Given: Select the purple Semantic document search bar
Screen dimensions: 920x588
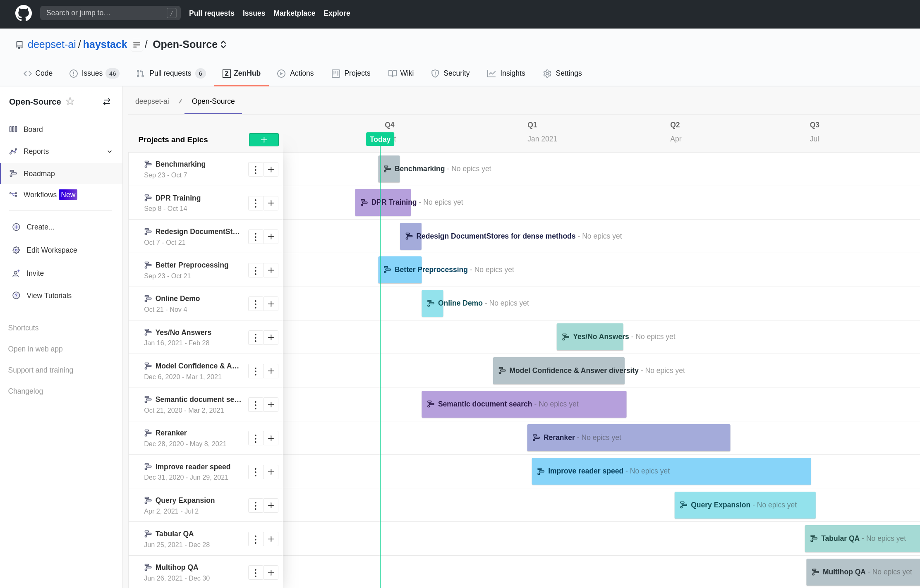Looking at the screenshot, I should click(523, 404).
